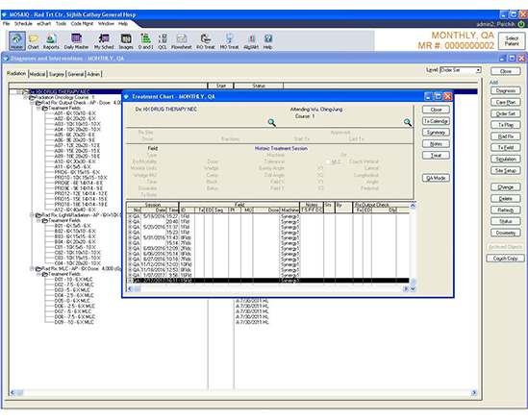The width and height of the screenshot is (528, 420).
Task: Select tree field D01 - 10 - 6X MLC
Action: 74,280
